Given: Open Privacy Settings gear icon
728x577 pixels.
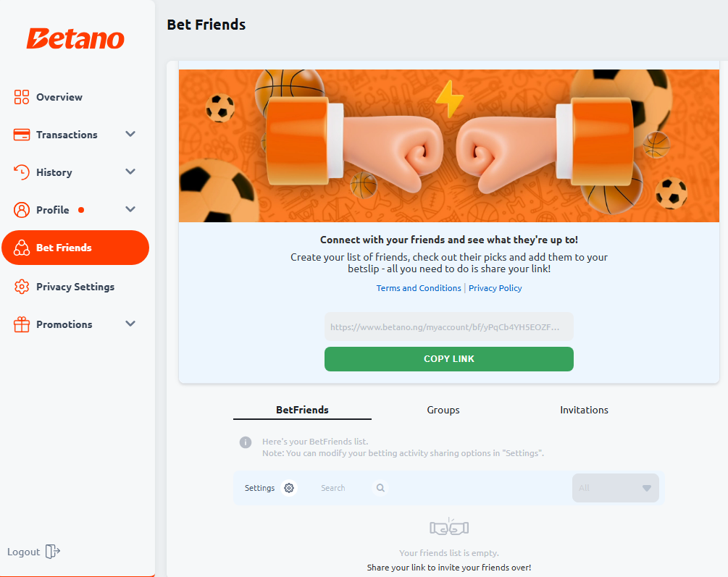Looking at the screenshot, I should pyautogui.click(x=21, y=287).
